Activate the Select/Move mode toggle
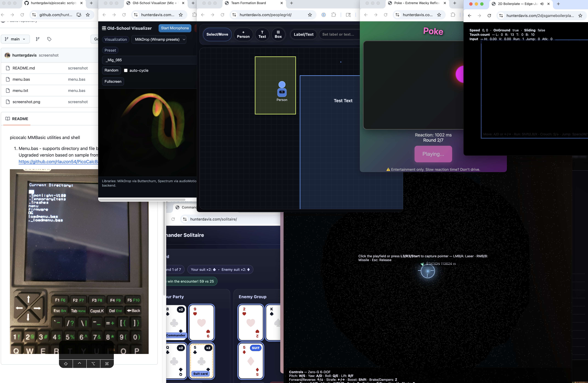 coord(217,34)
